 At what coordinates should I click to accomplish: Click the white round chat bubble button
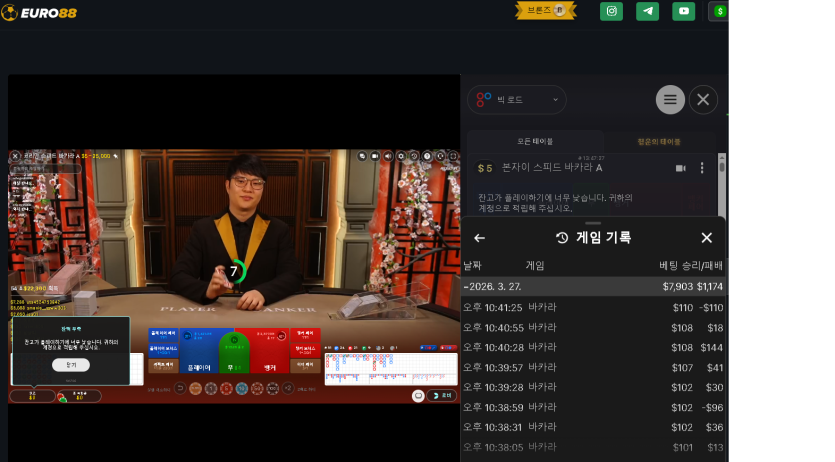[x=418, y=396]
